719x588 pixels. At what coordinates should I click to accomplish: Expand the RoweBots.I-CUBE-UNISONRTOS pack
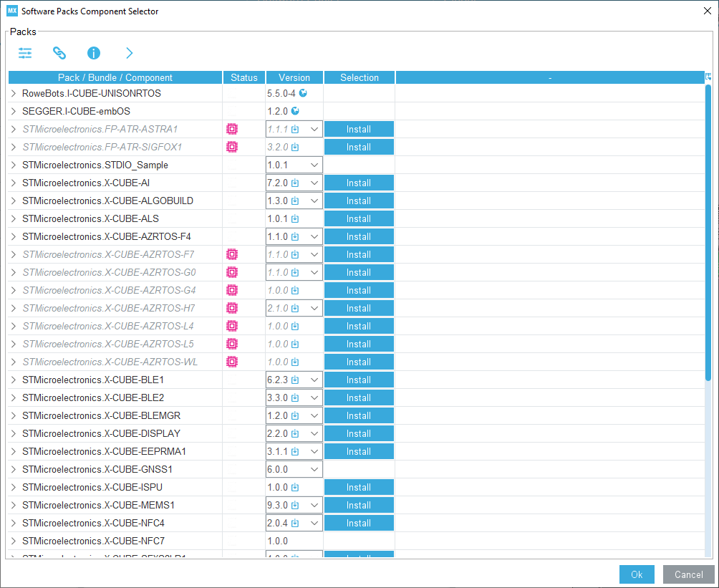[14, 93]
